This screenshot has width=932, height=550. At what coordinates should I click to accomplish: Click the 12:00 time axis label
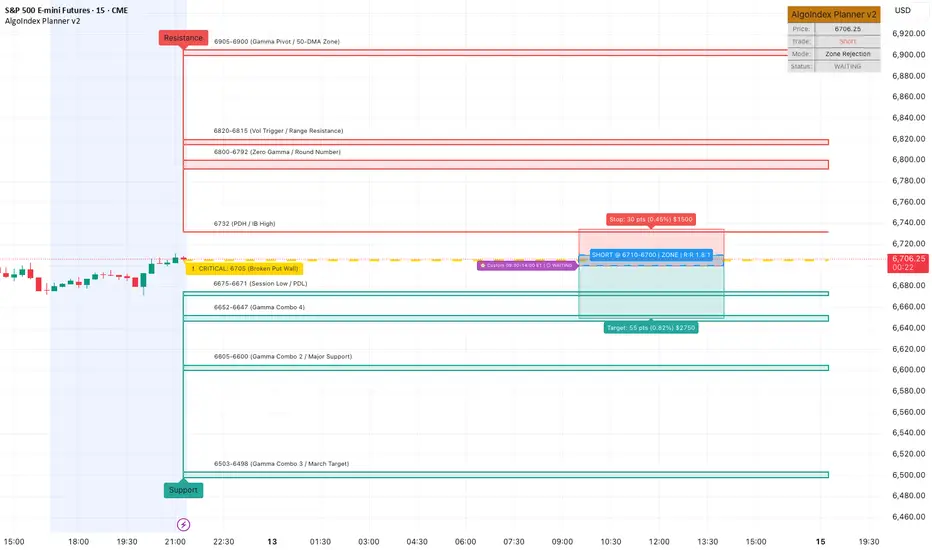coord(659,542)
